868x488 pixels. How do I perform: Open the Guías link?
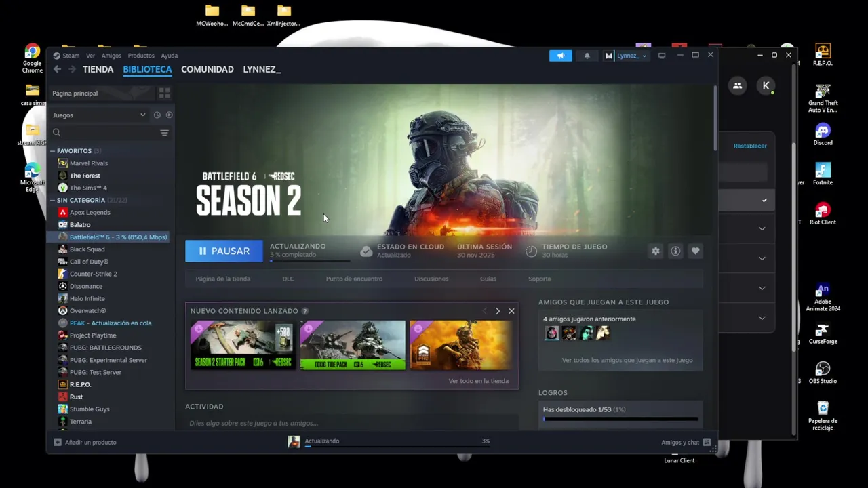pos(488,279)
